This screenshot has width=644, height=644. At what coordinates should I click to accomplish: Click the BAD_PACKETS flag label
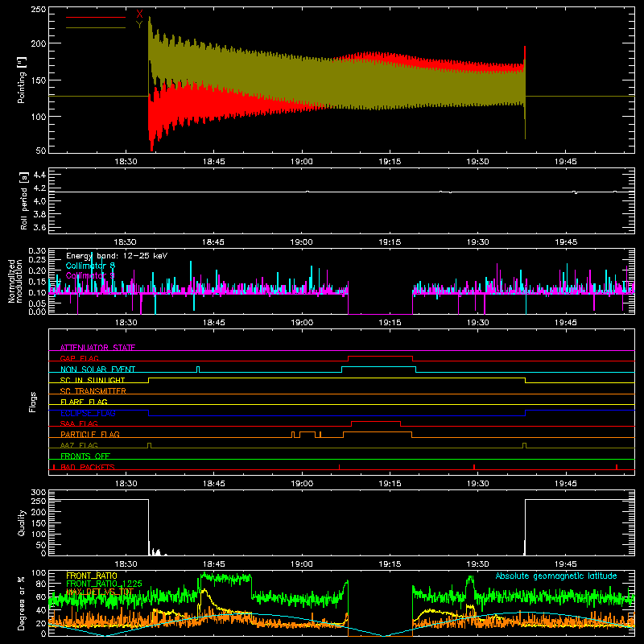(88, 467)
